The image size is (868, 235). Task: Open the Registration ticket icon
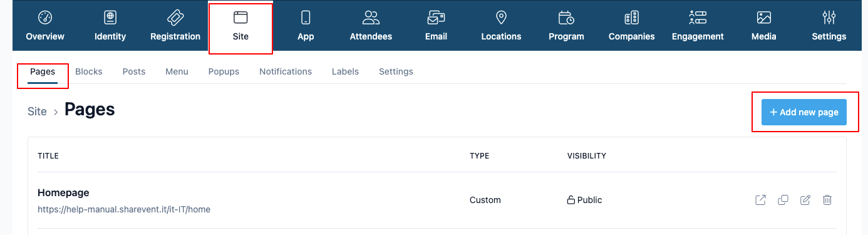(x=175, y=18)
